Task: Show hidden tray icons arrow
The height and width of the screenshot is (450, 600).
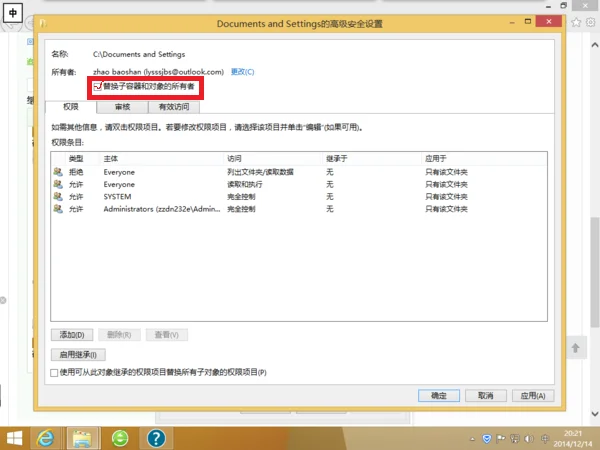Action: tap(473, 439)
